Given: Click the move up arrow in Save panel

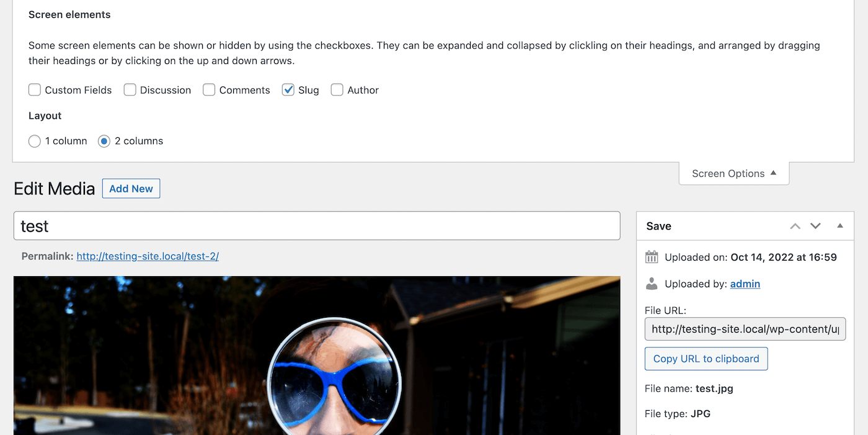Looking at the screenshot, I should click(795, 226).
